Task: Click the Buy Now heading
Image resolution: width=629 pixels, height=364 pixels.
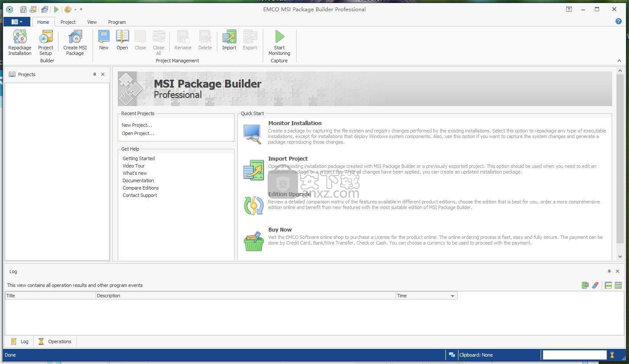Action: [280, 230]
